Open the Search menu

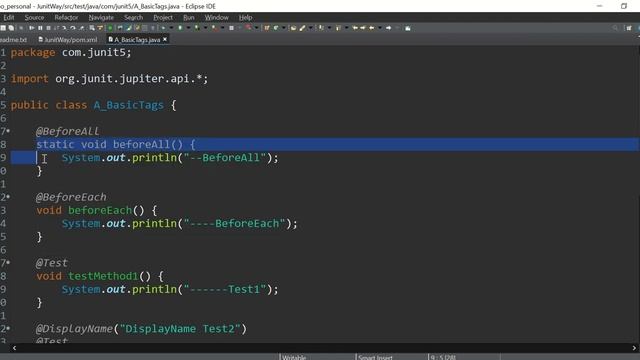(x=133, y=18)
